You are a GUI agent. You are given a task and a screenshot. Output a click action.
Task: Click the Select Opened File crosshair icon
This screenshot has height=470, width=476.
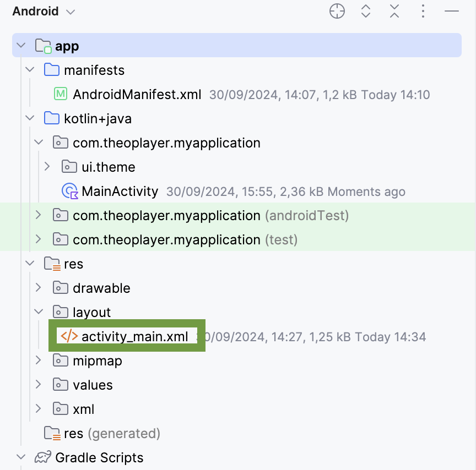[x=337, y=12]
